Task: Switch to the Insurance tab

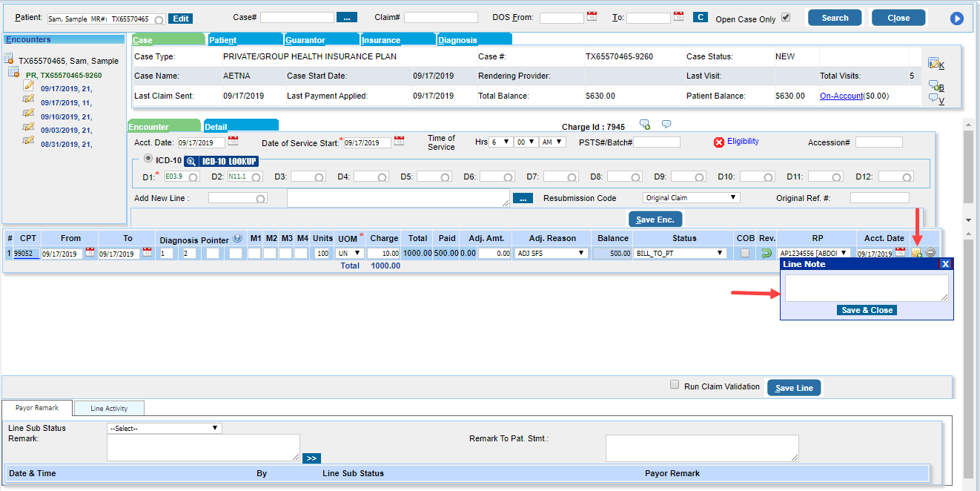Action: 398,39
